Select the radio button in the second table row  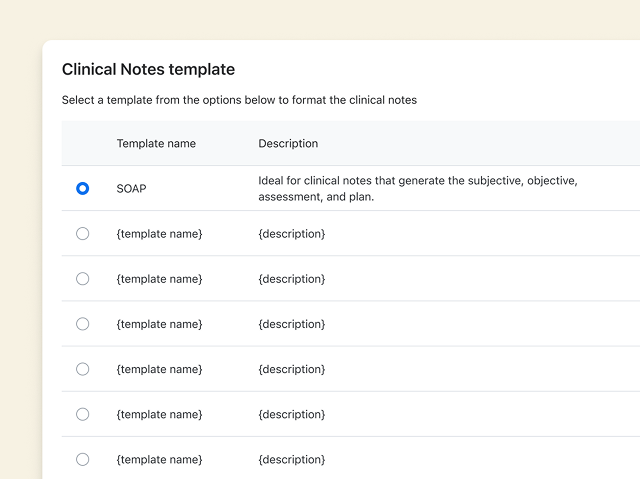pos(82,233)
